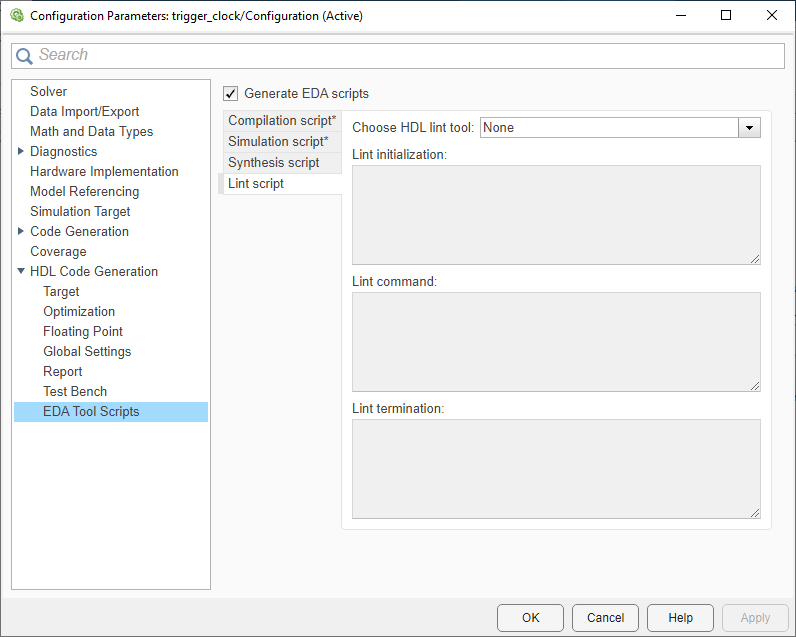Select Global Settings under HDL Code Generation

[x=87, y=352]
